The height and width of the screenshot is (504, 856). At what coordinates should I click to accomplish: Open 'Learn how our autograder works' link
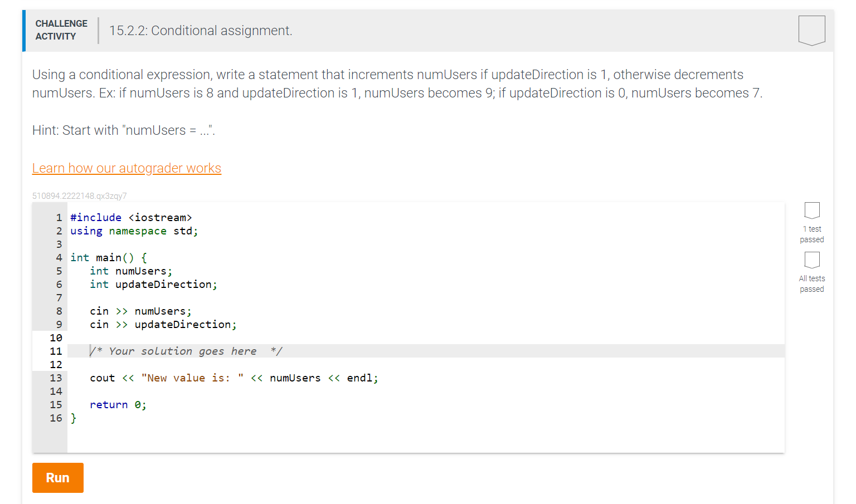point(127,168)
